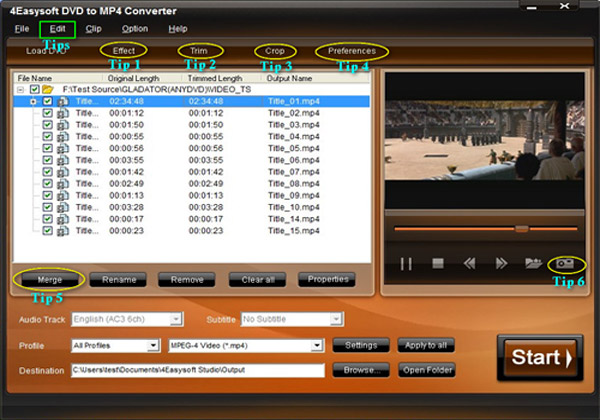This screenshot has height=420, width=600.
Task: Take a snapshot with camera icon
Action: click(565, 264)
